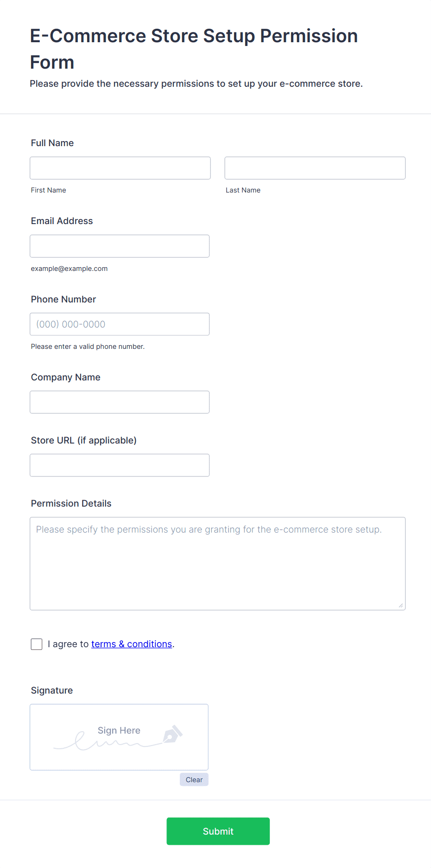The width and height of the screenshot is (431, 868).
Task: Click the pen nib icon in signature box
Action: click(172, 734)
